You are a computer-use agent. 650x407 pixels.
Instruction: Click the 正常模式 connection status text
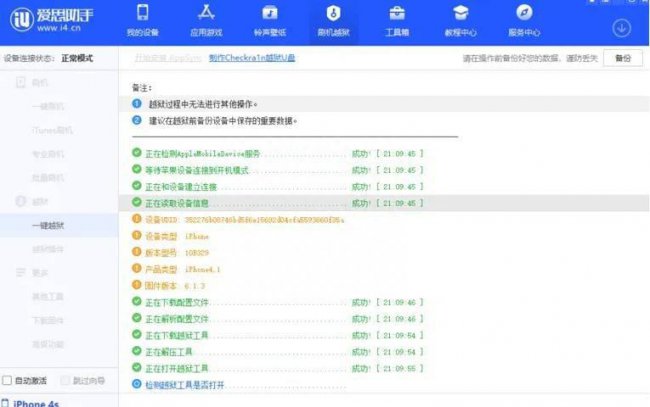coord(77,58)
